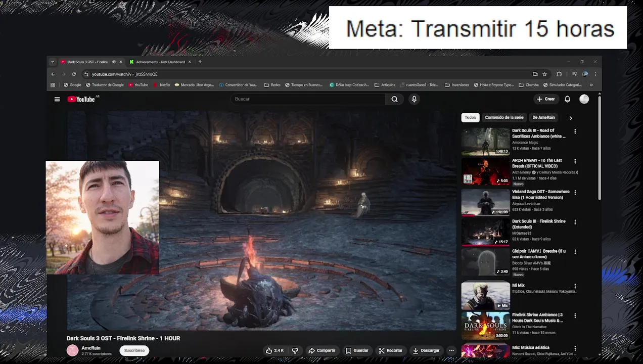Open options for Firelink Shrine (Extended) video

(575, 222)
